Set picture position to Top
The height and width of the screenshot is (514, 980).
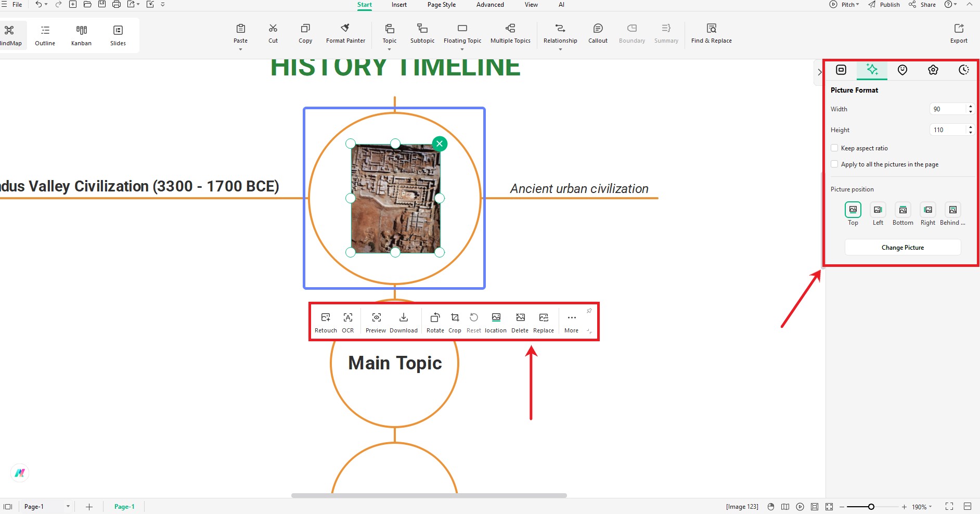point(853,210)
